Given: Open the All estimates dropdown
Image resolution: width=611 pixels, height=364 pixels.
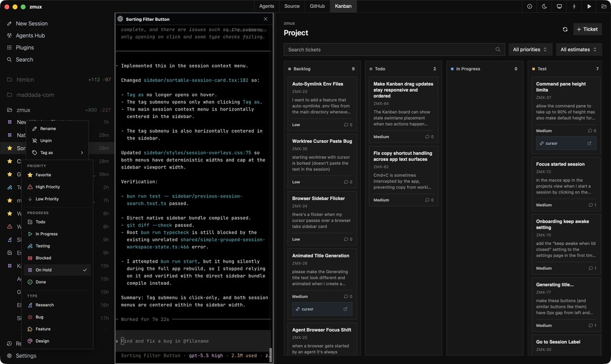Looking at the screenshot, I should [x=579, y=49].
